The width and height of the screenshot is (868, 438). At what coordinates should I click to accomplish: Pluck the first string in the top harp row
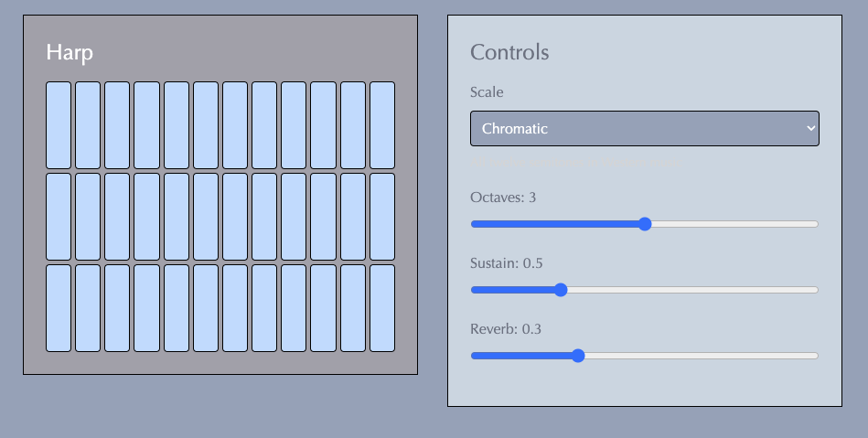[59, 125]
